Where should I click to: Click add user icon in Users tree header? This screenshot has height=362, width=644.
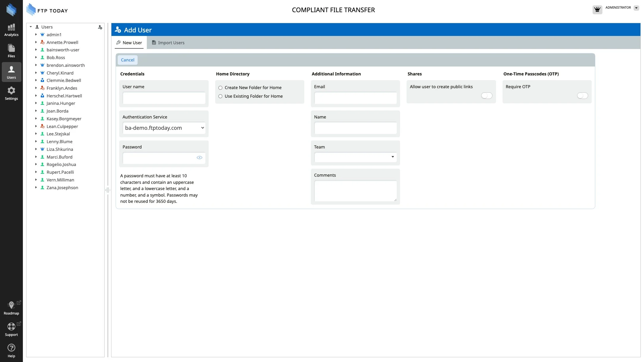click(x=100, y=27)
